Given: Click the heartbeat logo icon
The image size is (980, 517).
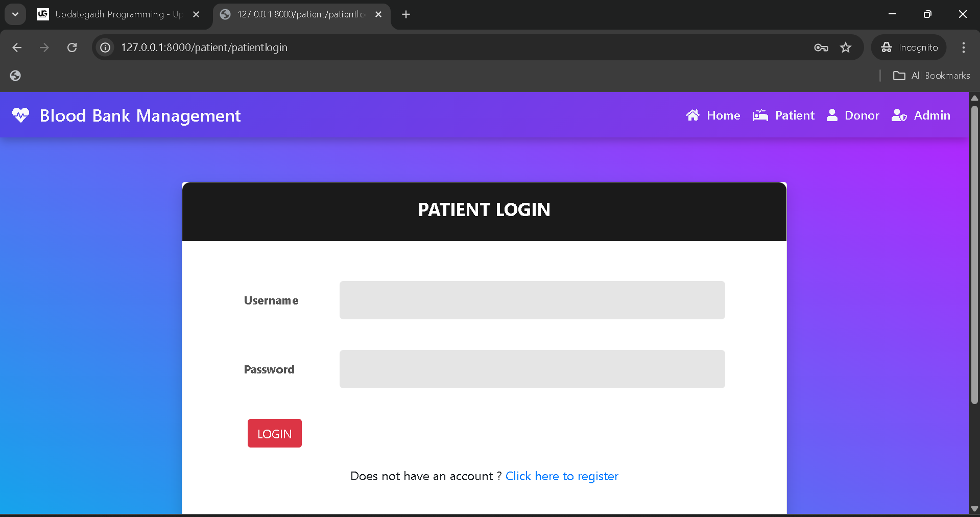Looking at the screenshot, I should pos(21,115).
